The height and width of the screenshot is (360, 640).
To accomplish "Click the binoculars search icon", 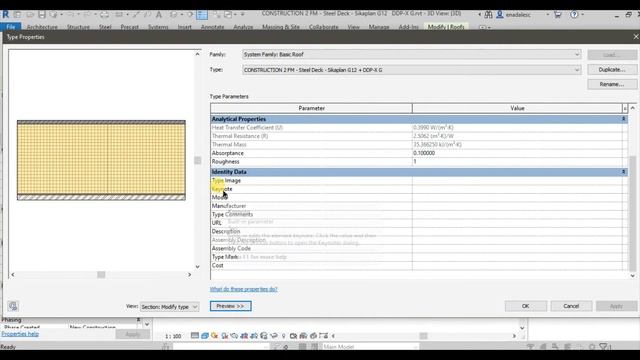I will click(x=488, y=15).
